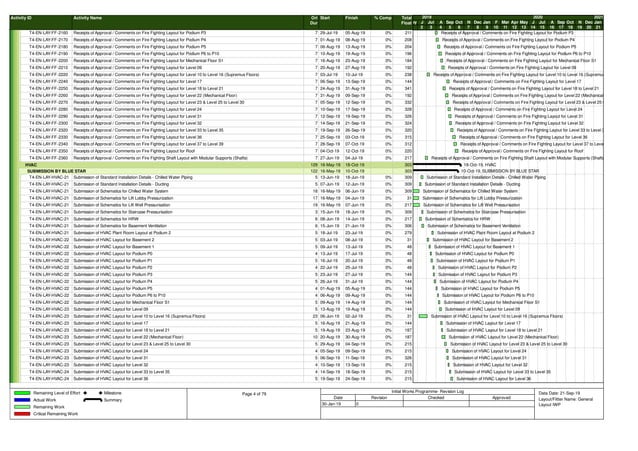This screenshot has height=451, width=638.
Task: Select Fire Fighting Layout for Level 18 to 21
Action: tap(216, 88)
